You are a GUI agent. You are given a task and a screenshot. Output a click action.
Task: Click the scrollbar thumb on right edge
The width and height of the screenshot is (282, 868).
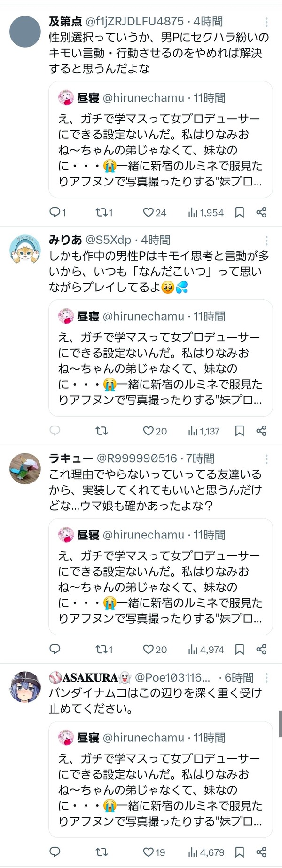click(280, 720)
